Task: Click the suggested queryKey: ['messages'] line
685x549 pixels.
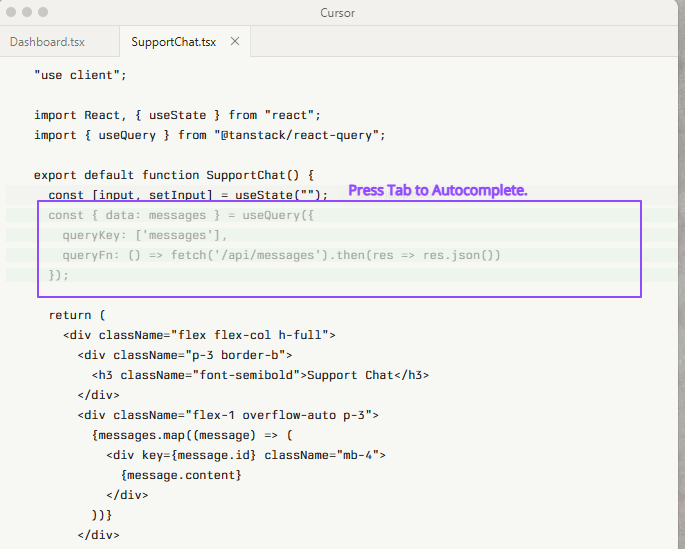Action: [145, 235]
